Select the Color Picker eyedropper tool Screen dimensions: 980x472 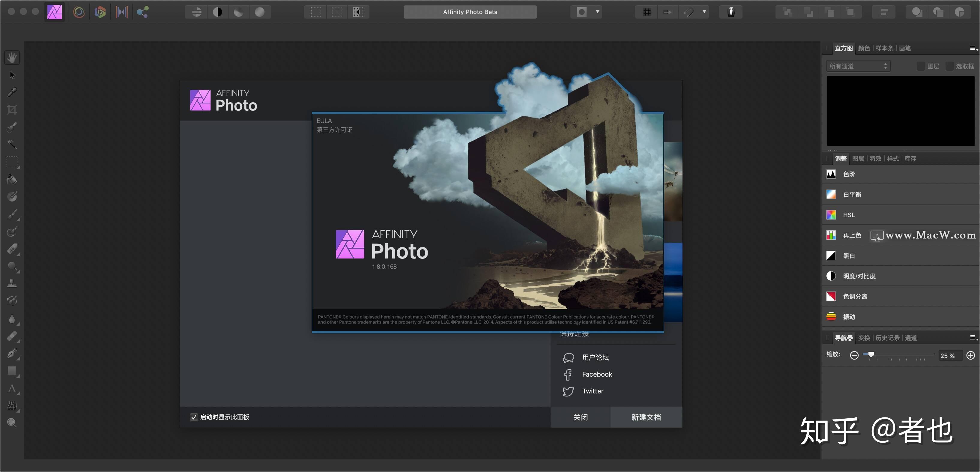coord(12,92)
